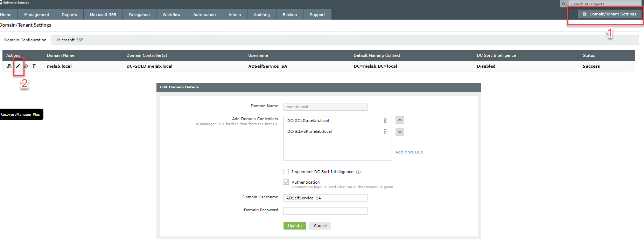
Task: Click the Add More DCs link
Action: [409, 152]
